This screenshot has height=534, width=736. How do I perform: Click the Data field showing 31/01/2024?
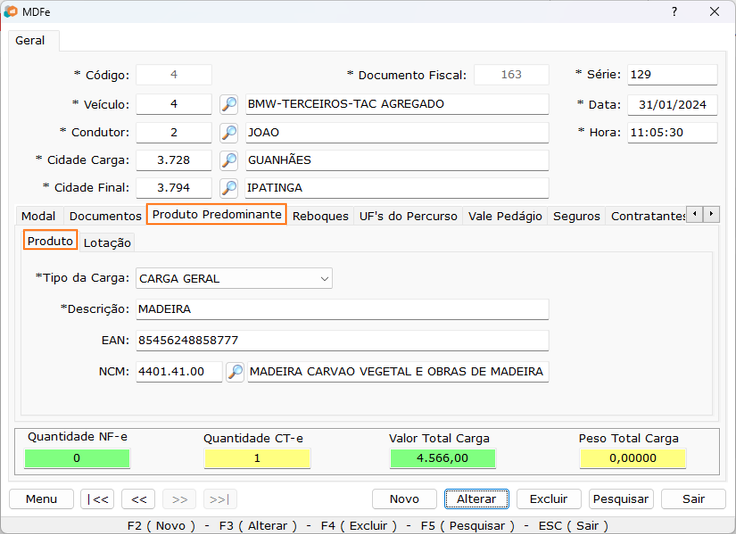pos(672,105)
